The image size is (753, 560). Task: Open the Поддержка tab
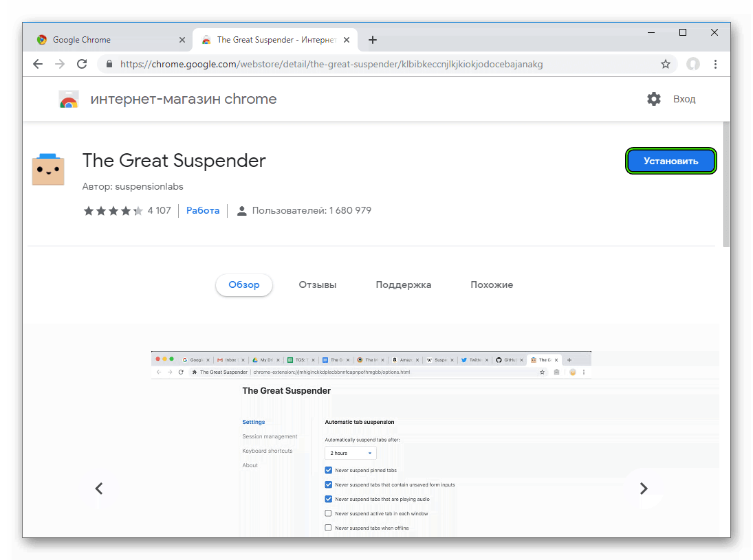click(x=404, y=284)
